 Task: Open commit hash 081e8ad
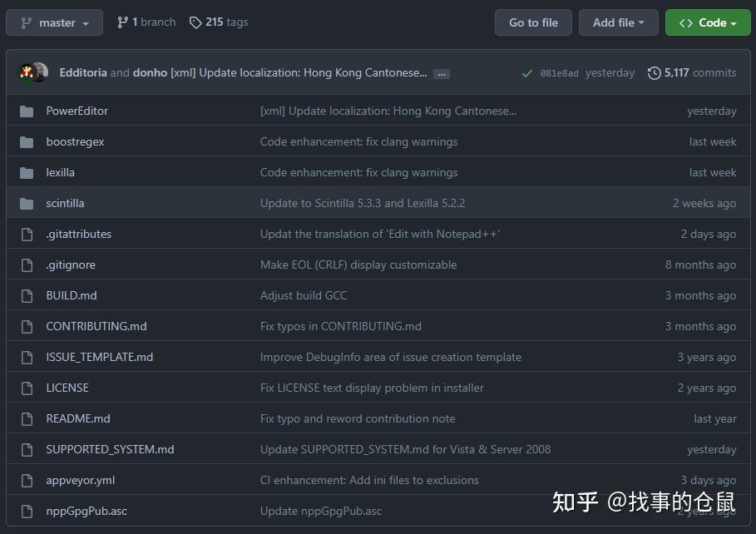coord(559,73)
